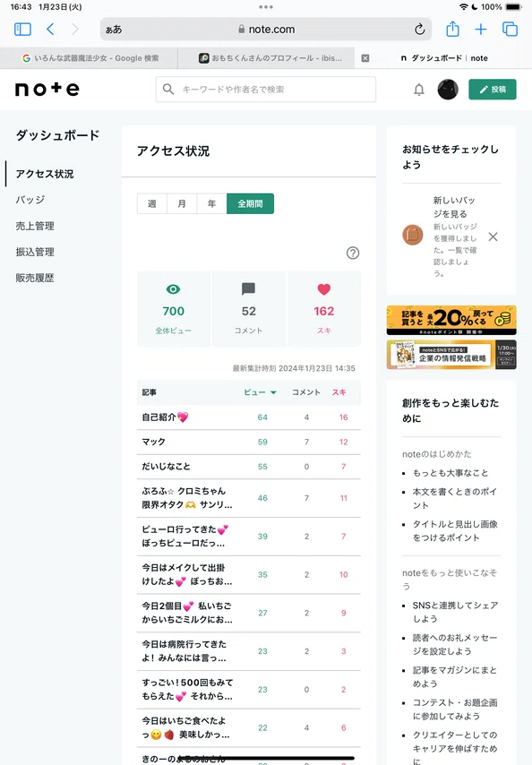Click the help question mark icon

tap(353, 253)
